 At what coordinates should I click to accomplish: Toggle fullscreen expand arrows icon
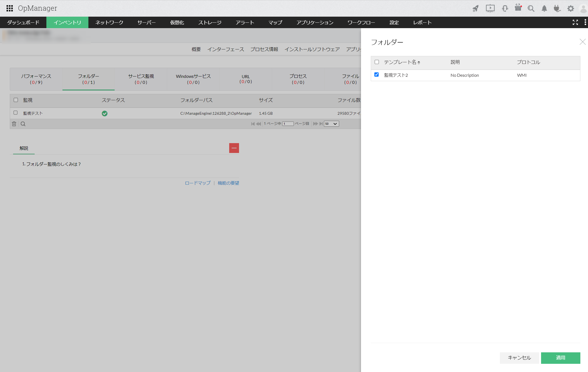(x=575, y=22)
